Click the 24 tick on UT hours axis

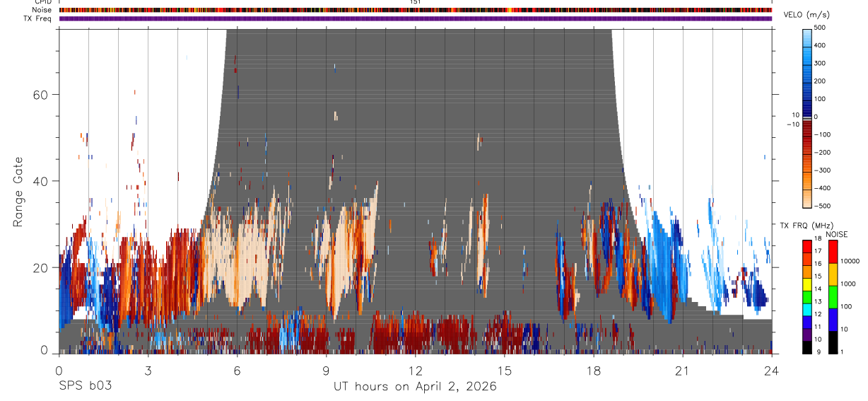771,370
